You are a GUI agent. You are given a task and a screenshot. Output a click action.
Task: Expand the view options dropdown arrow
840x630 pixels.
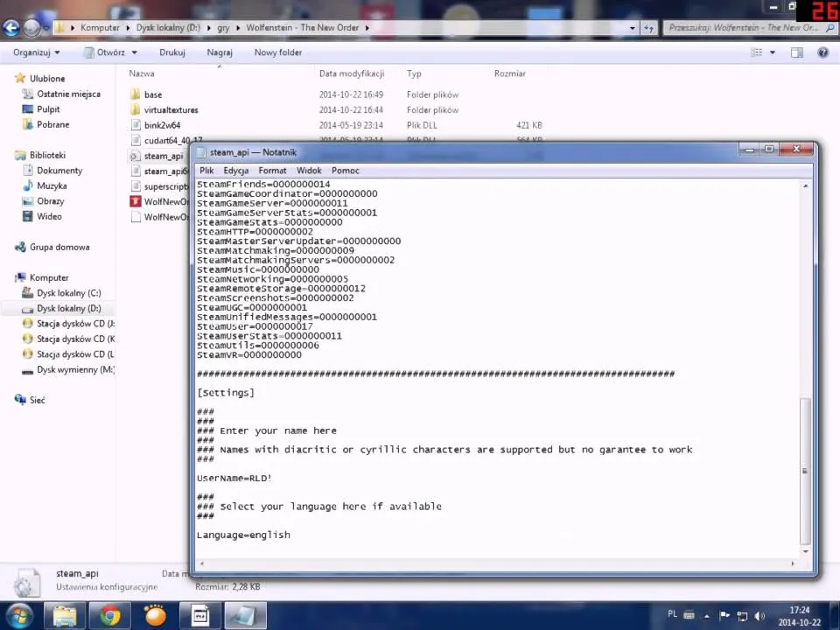[773, 52]
